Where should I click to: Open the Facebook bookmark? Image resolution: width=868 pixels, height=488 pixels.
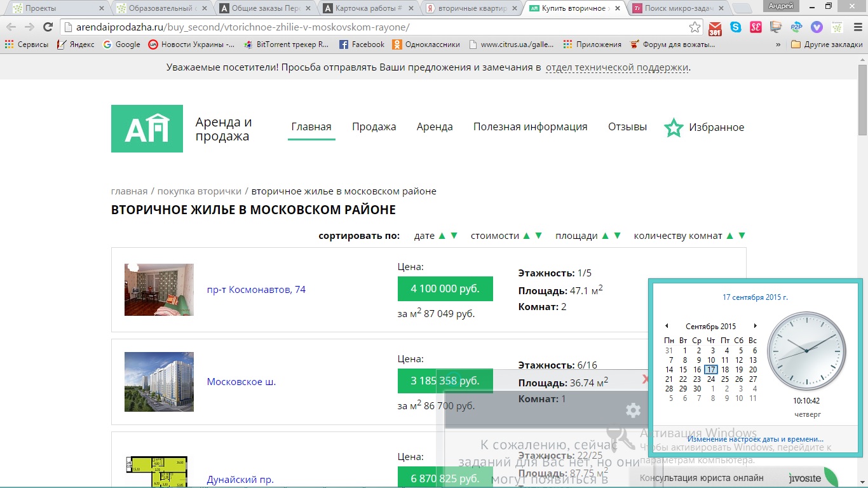pyautogui.click(x=362, y=44)
